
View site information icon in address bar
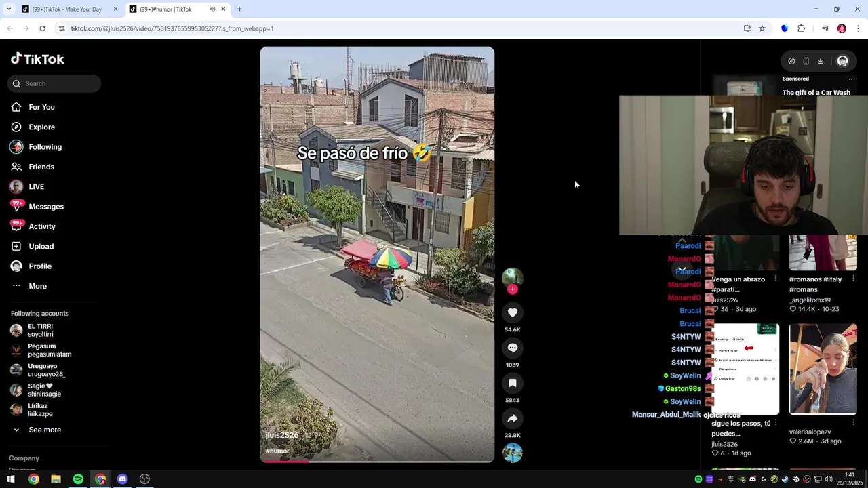click(x=61, y=28)
